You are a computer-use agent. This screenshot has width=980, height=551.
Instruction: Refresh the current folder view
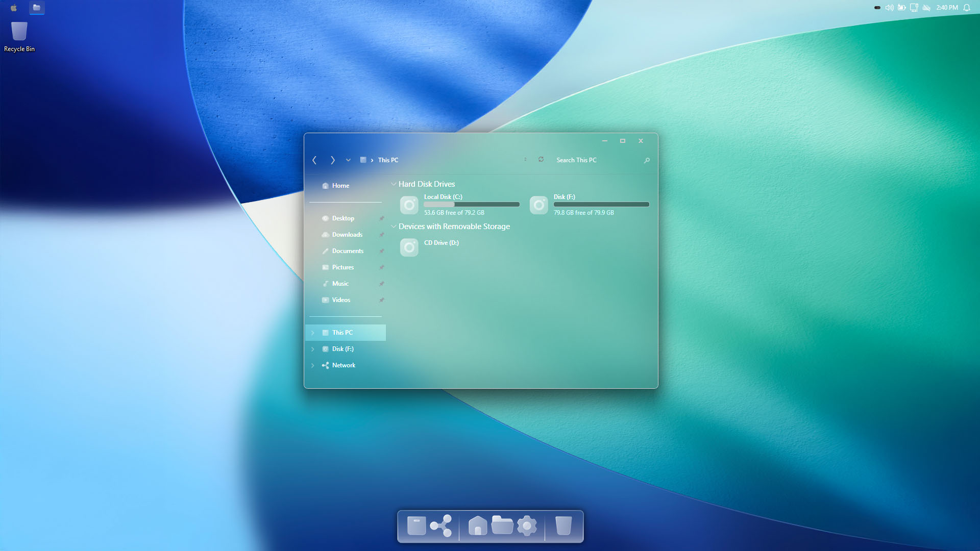tap(541, 160)
